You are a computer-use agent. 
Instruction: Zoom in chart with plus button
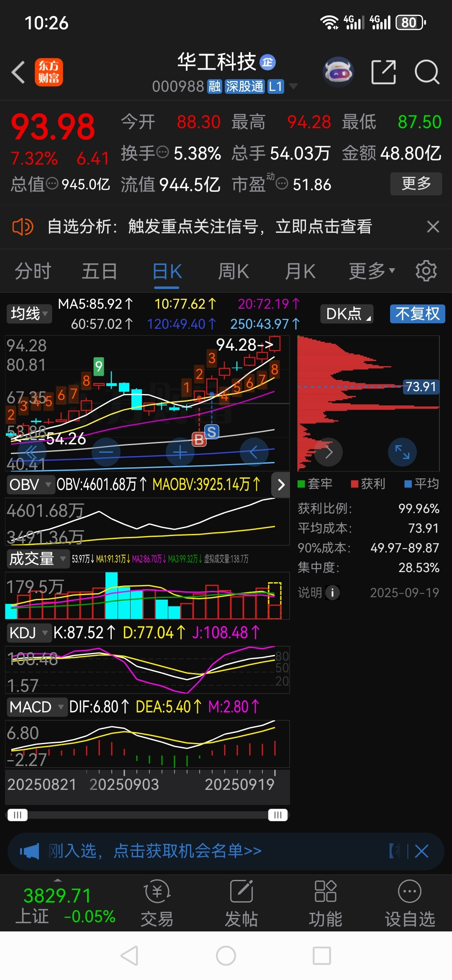click(180, 452)
